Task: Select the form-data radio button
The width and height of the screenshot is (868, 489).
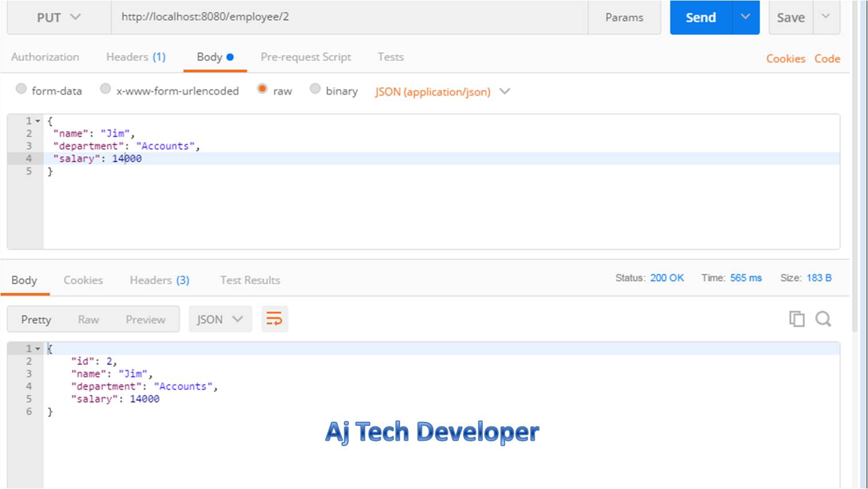Action: pos(21,89)
